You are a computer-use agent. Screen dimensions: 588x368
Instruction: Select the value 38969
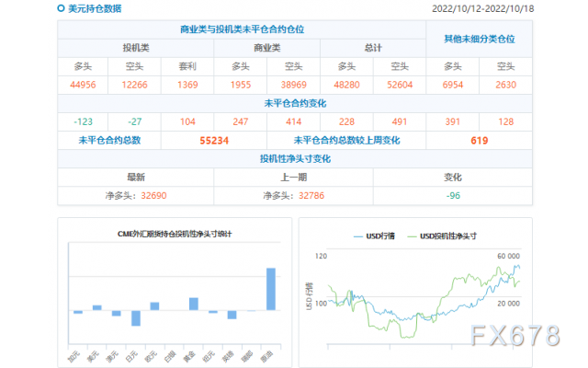click(x=294, y=85)
